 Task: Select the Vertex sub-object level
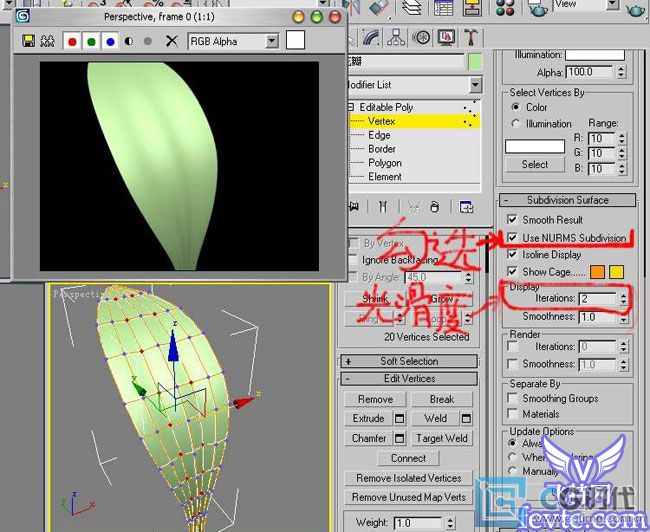381,121
